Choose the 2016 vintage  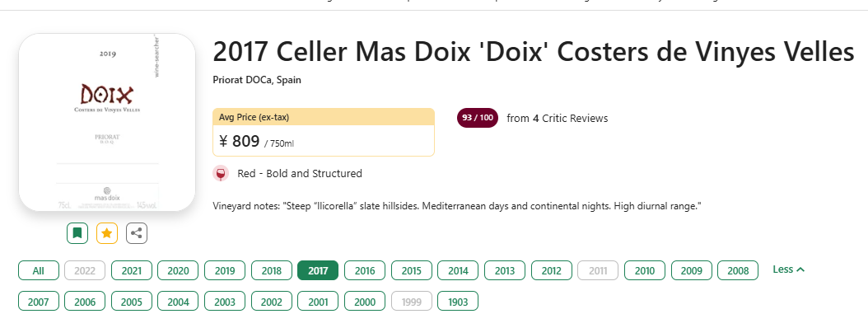[x=365, y=270]
